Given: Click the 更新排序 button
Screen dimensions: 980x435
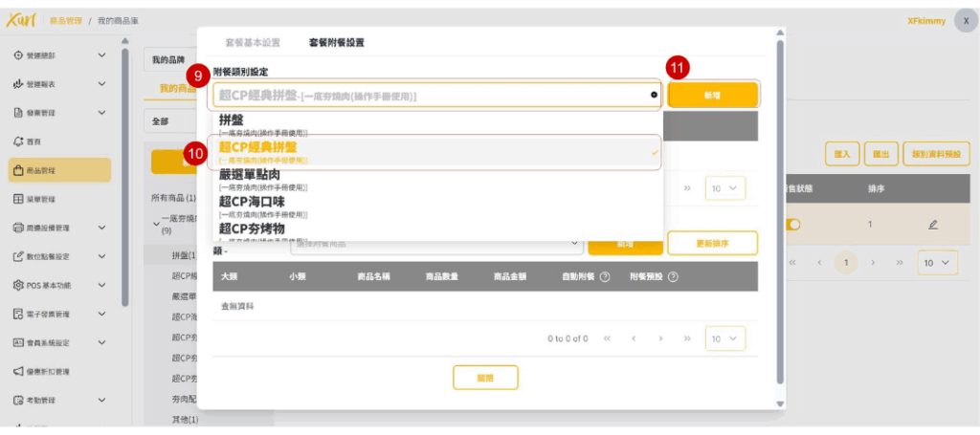Looking at the screenshot, I should [712, 244].
